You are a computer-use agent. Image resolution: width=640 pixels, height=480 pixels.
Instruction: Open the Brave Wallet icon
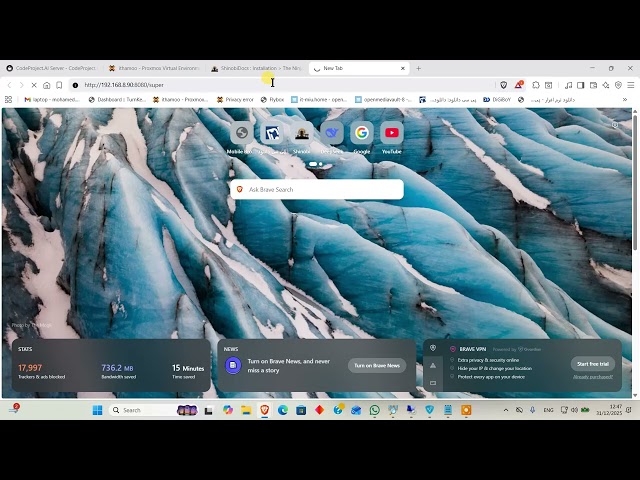tap(593, 85)
